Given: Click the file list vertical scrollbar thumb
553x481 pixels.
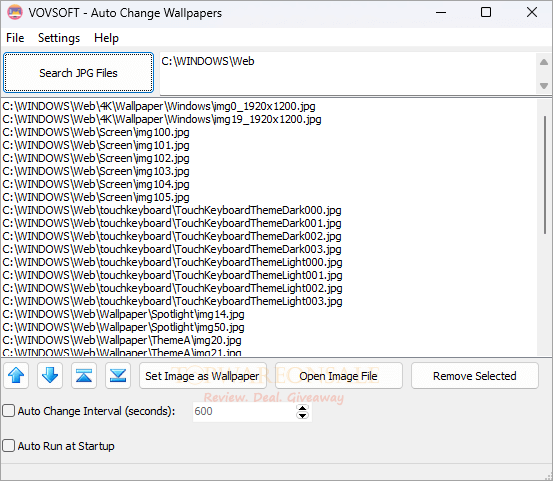Looking at the screenshot, I should click(x=545, y=175).
